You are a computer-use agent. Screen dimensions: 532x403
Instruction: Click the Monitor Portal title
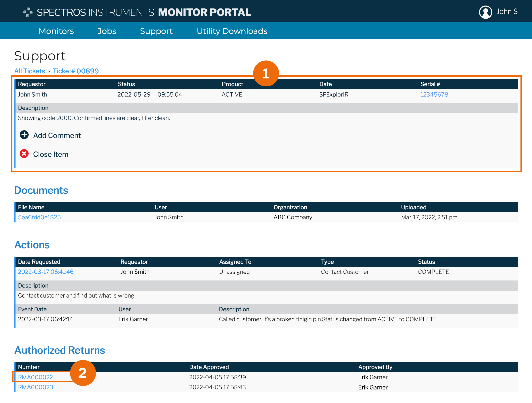pyautogui.click(x=205, y=12)
